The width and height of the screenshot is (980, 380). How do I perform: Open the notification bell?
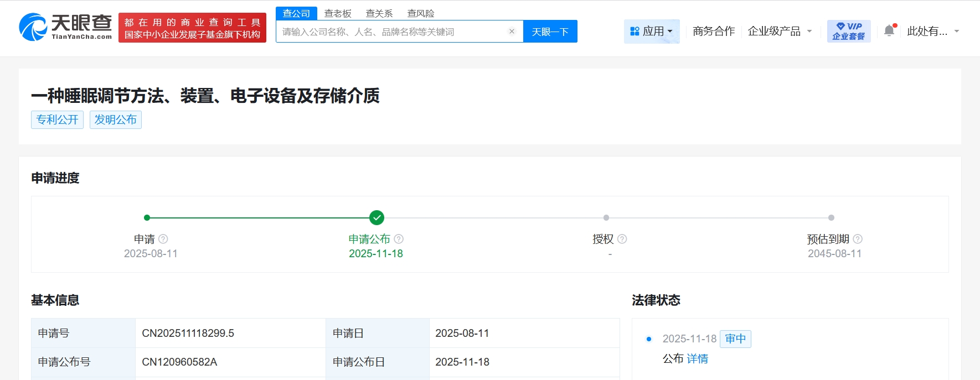tap(889, 31)
